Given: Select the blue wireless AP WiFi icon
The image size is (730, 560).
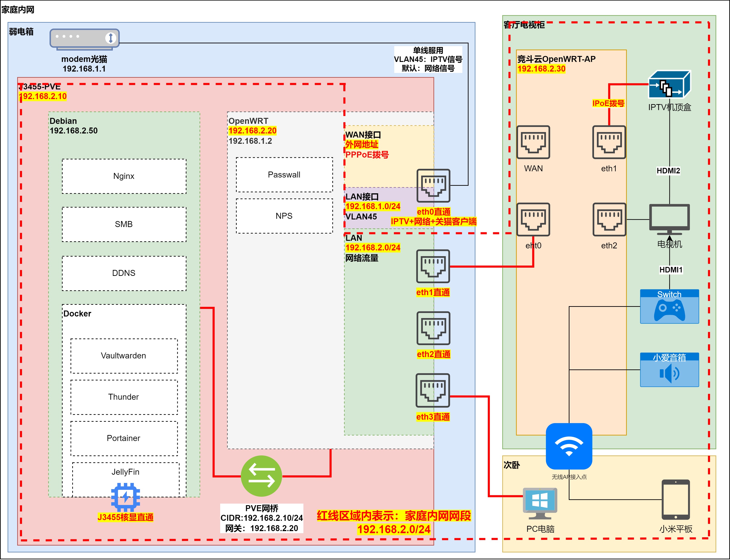Looking at the screenshot, I should [569, 446].
